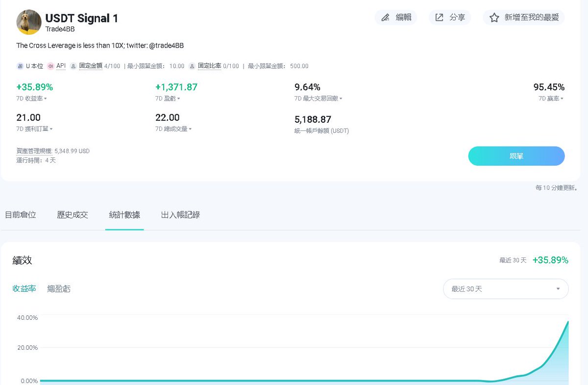Select the 統計數據 tab
The width and height of the screenshot is (588, 385).
coord(124,215)
